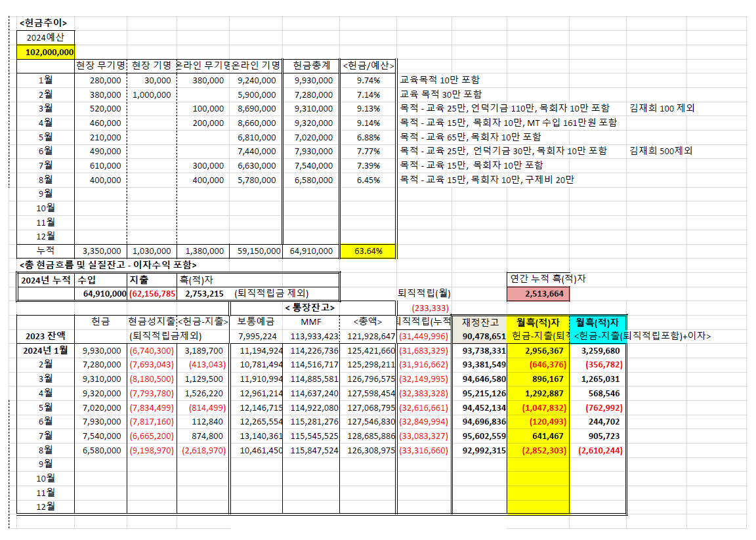
Task: Select the 2024예산 label cell
Action: click(45, 37)
